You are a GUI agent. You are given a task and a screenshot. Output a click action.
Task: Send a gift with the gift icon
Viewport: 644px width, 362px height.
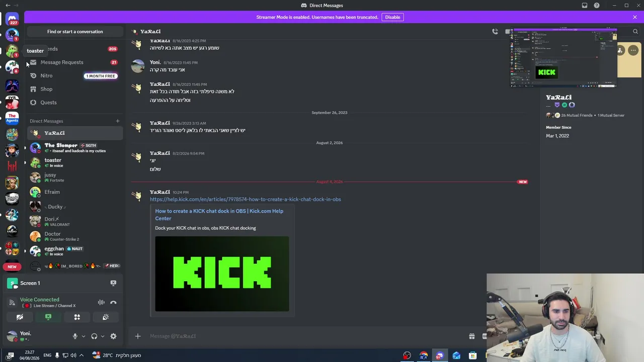[472, 336]
